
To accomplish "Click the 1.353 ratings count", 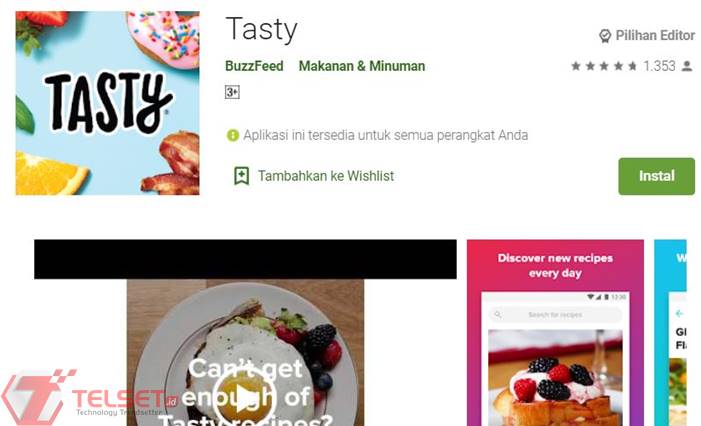I will point(659,66).
